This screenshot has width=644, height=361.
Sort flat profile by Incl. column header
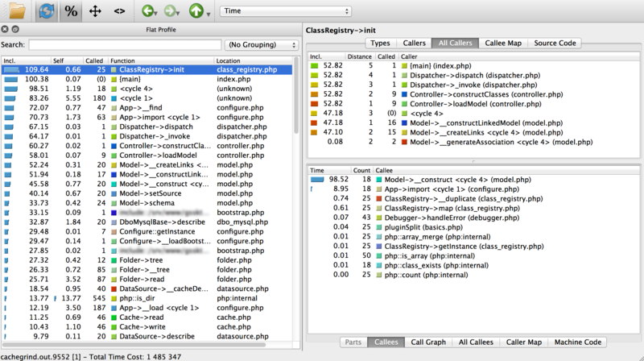pos(27,60)
